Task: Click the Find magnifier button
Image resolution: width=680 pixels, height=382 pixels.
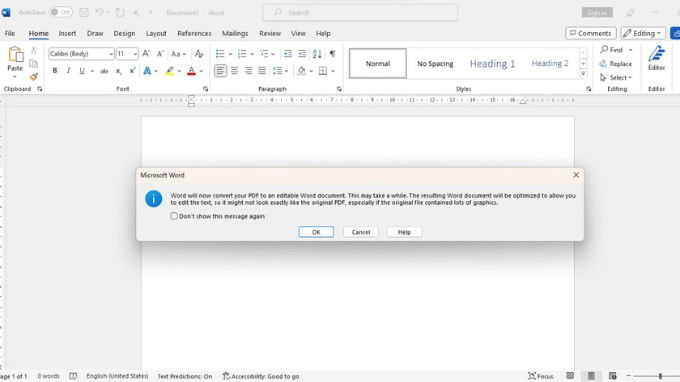Action: 611,50
